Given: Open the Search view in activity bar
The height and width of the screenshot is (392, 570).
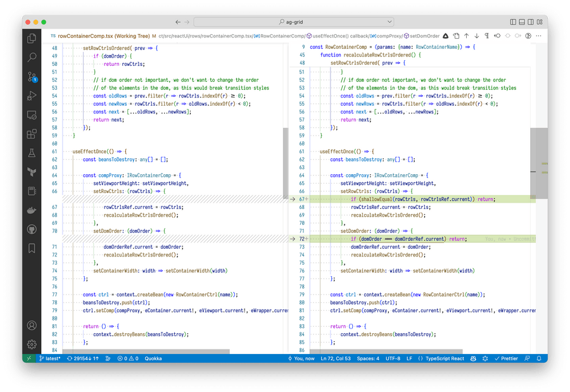Looking at the screenshot, I should pos(32,58).
